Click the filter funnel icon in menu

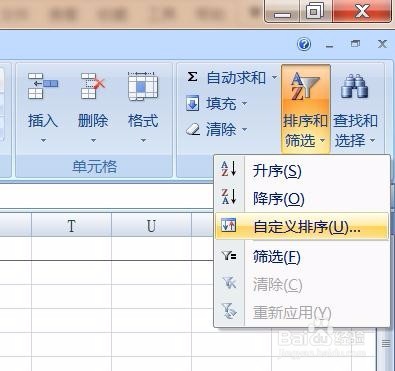click(229, 256)
